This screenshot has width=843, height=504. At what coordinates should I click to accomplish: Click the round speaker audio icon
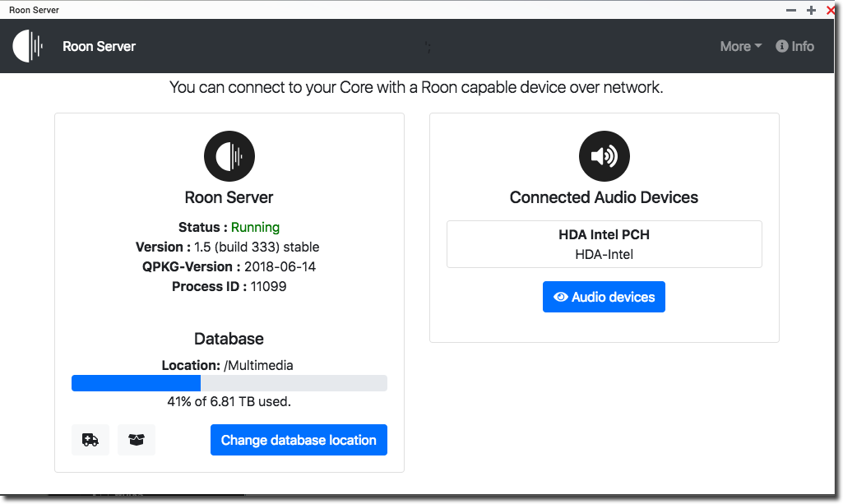coord(604,155)
